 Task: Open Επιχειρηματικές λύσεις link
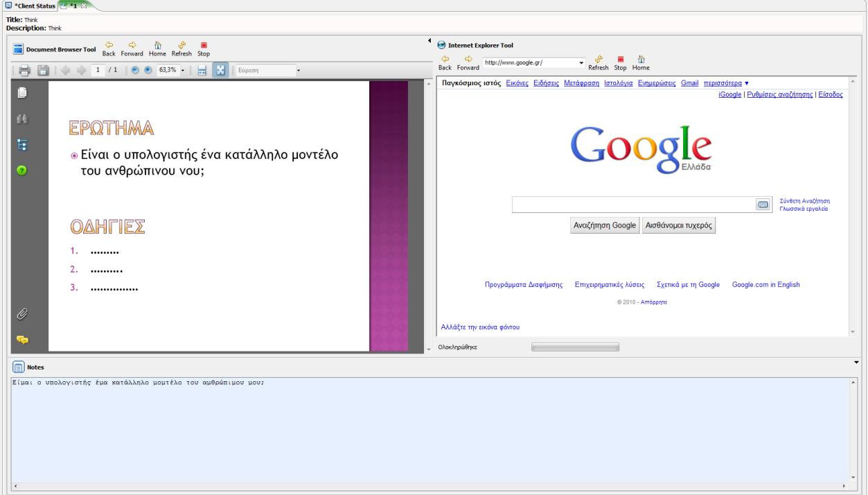click(x=610, y=284)
